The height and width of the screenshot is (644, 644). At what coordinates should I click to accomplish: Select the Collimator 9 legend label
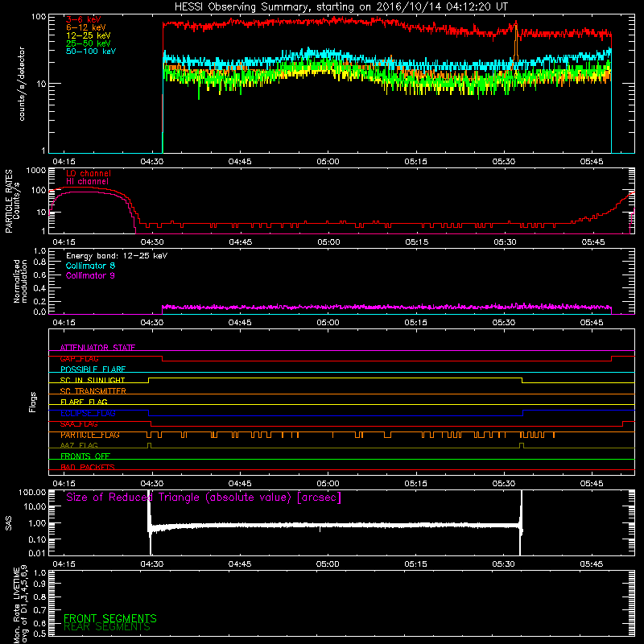pyautogui.click(x=90, y=275)
